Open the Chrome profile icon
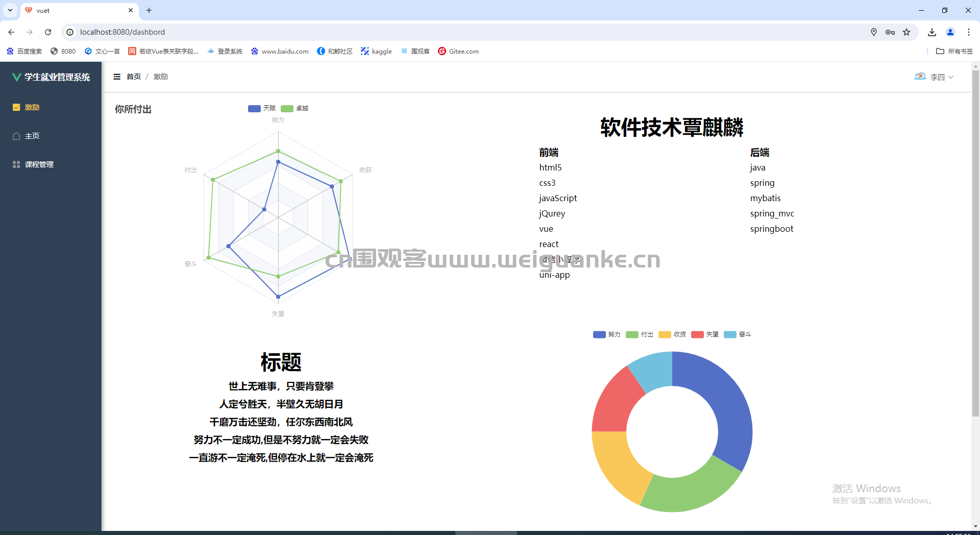The image size is (980, 535). click(950, 32)
